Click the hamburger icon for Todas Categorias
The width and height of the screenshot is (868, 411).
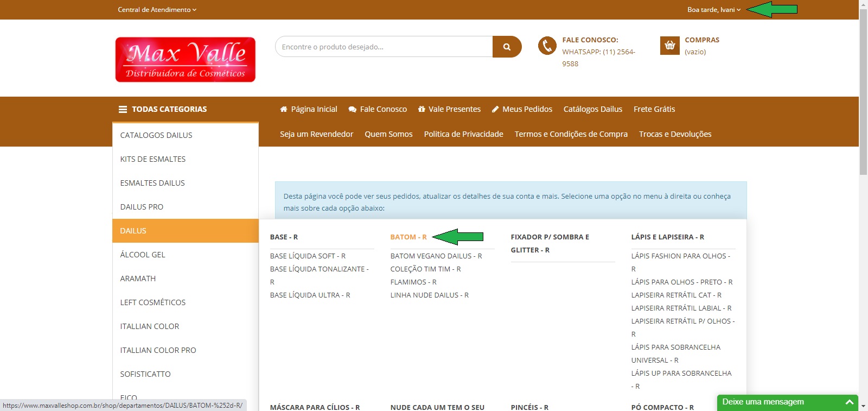click(x=123, y=109)
